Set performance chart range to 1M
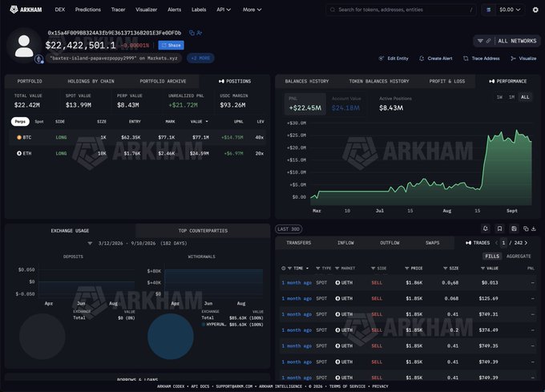Image resolution: width=545 pixels, height=392 pixels. pyautogui.click(x=511, y=97)
